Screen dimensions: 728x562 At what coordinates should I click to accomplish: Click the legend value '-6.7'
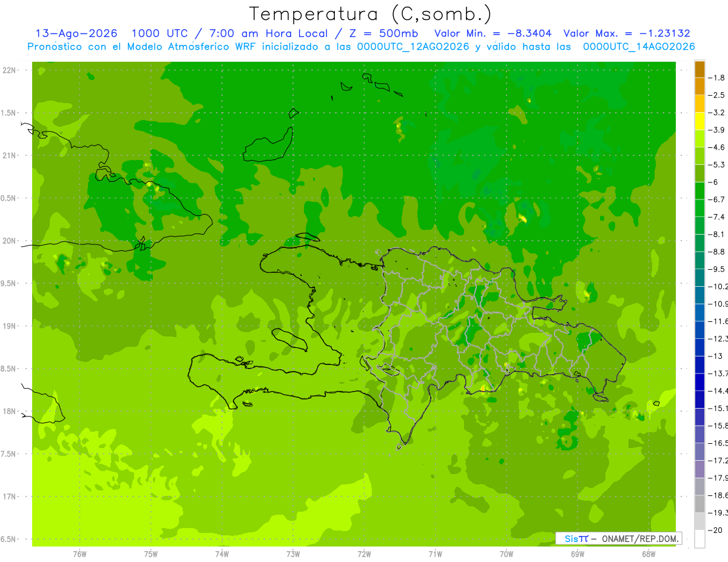716,199
